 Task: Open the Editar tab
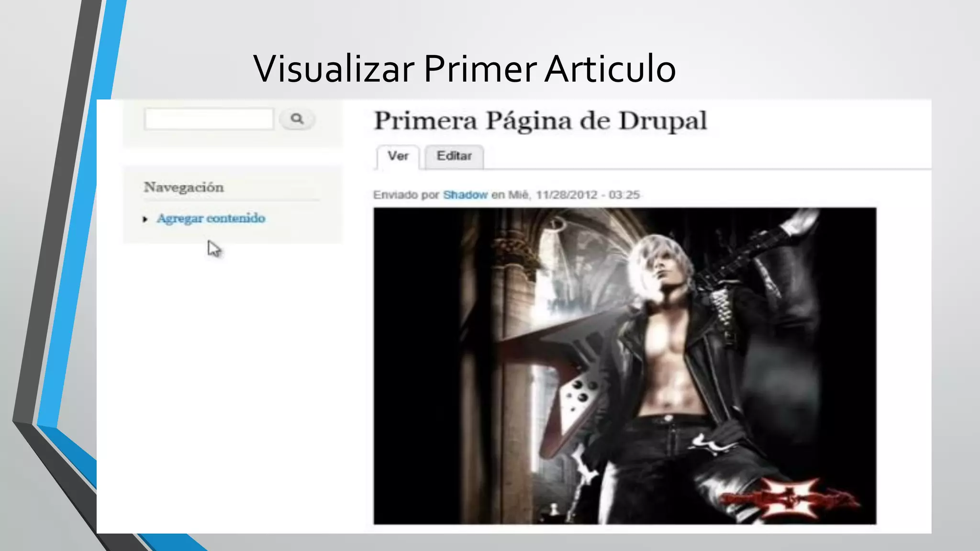click(x=454, y=156)
